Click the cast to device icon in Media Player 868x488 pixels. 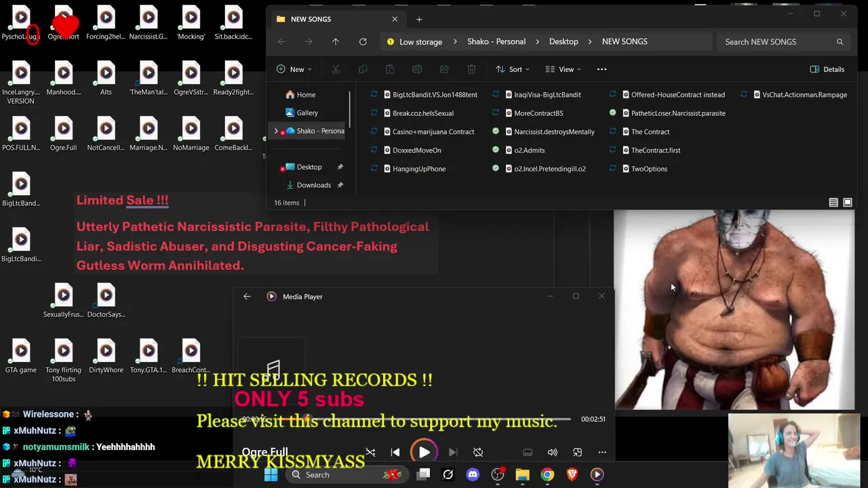pos(528,452)
